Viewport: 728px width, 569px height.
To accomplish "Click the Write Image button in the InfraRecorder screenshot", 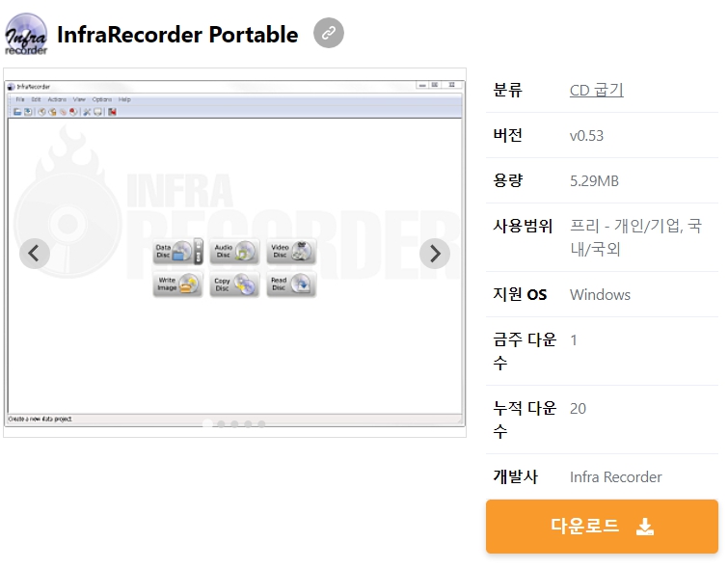I will point(177,284).
